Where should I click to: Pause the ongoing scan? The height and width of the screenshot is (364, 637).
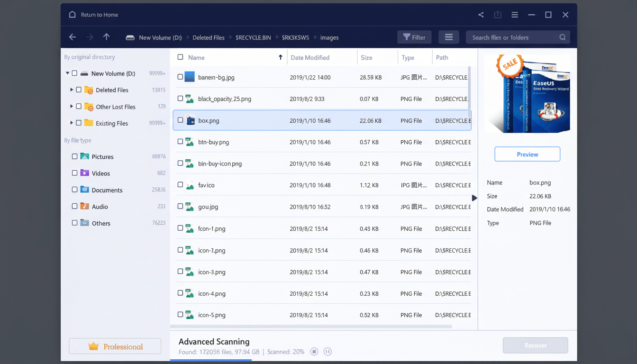click(x=328, y=351)
